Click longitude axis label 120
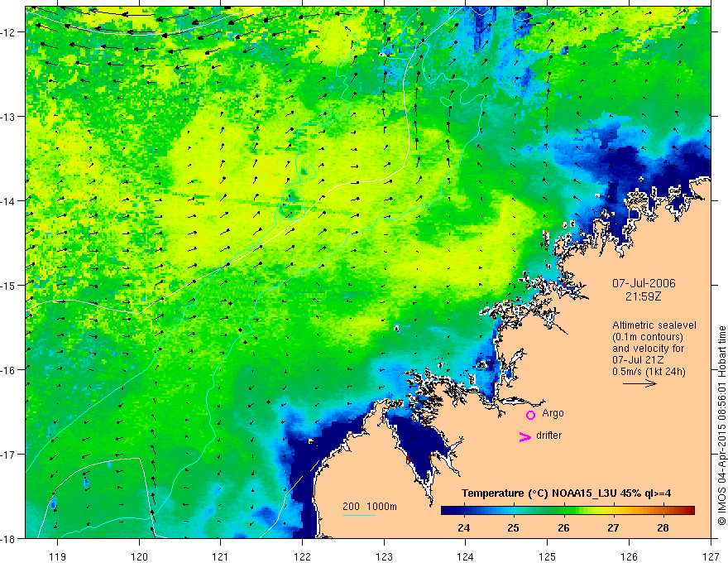The image size is (728, 563). tap(139, 556)
